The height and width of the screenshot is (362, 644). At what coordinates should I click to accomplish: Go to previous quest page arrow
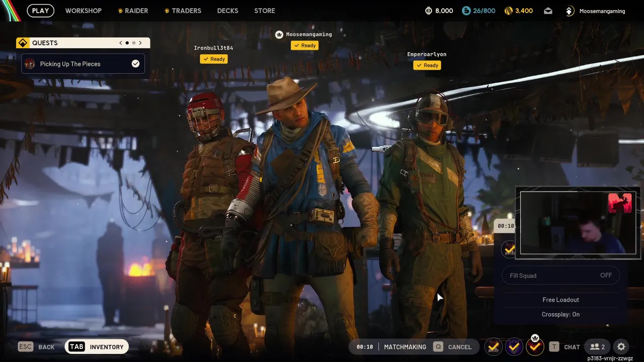(121, 43)
